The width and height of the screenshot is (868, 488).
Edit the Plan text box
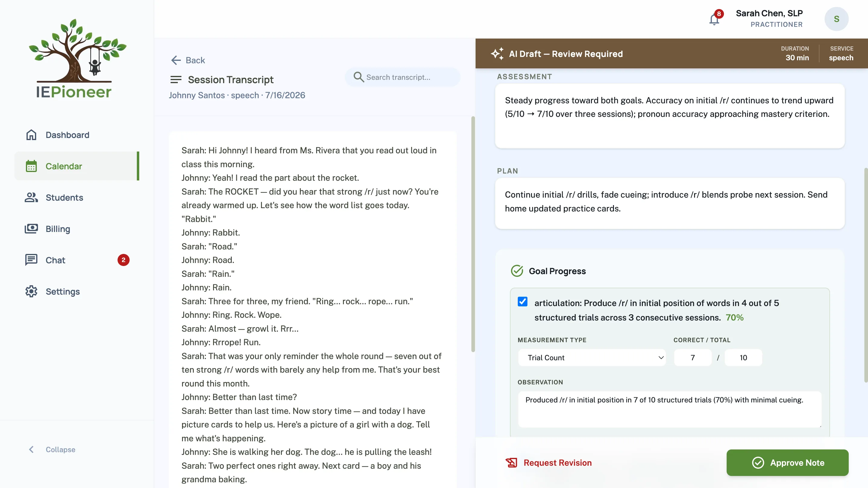tap(670, 204)
